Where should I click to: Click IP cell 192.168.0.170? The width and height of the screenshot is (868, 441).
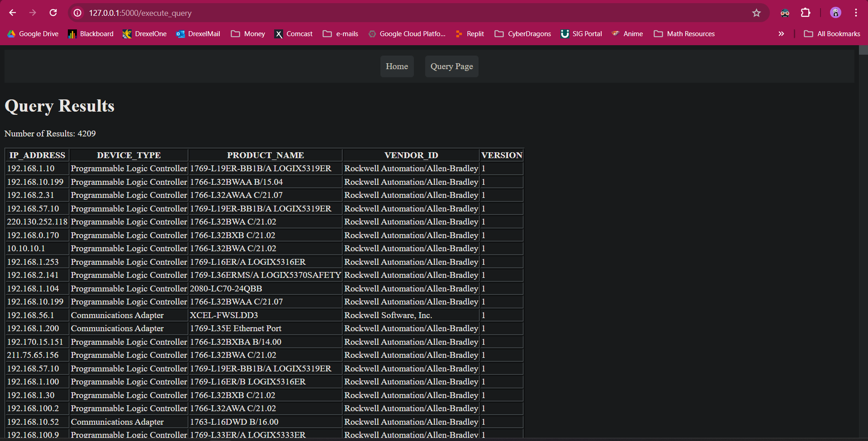37,235
